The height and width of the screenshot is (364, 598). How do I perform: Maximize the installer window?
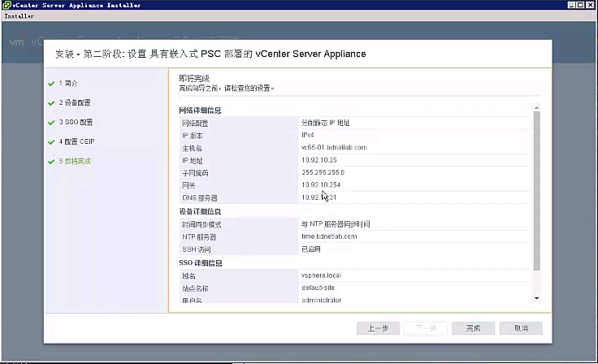tap(580, 5)
